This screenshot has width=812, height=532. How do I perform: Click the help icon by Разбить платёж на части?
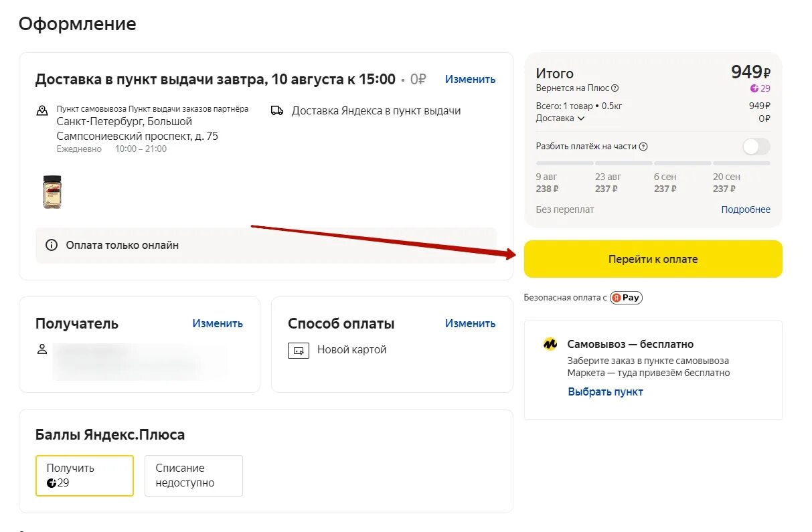tap(643, 147)
